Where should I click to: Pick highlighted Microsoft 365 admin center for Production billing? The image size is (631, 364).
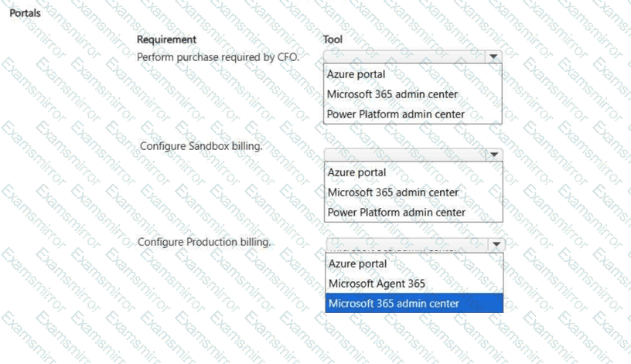coord(414,303)
